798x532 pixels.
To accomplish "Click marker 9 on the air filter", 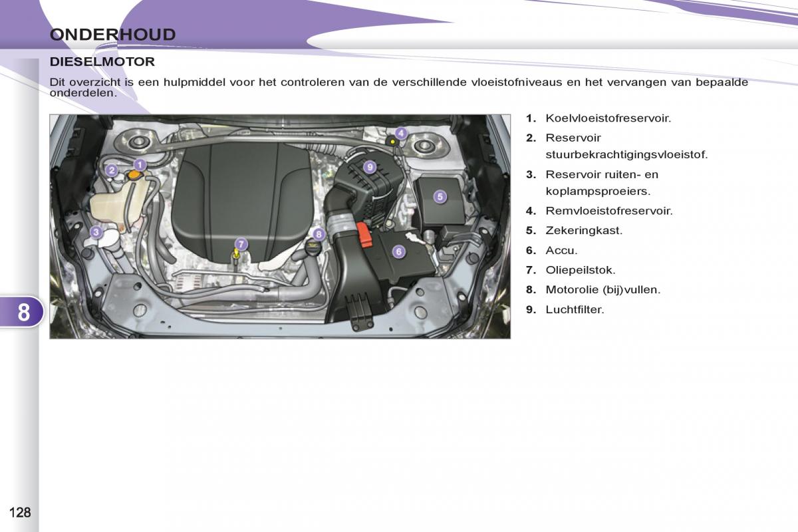I will click(370, 166).
